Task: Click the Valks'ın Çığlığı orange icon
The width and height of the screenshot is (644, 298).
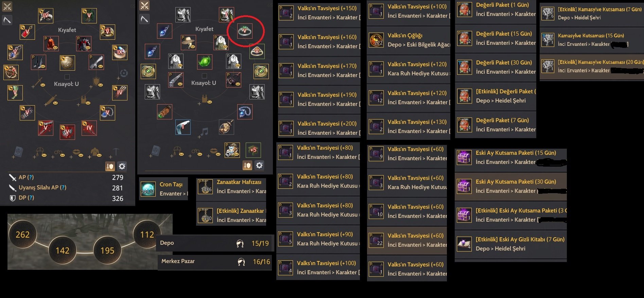Action: click(x=377, y=40)
